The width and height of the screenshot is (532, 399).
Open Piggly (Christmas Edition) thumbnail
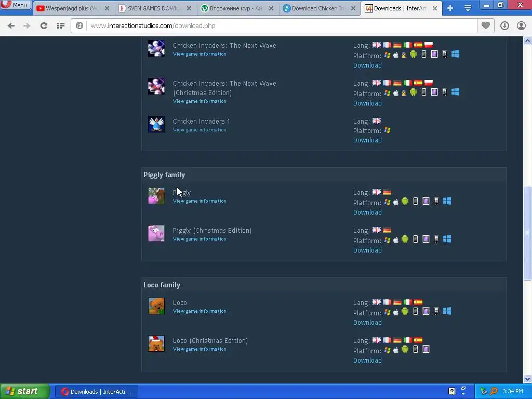coord(156,233)
